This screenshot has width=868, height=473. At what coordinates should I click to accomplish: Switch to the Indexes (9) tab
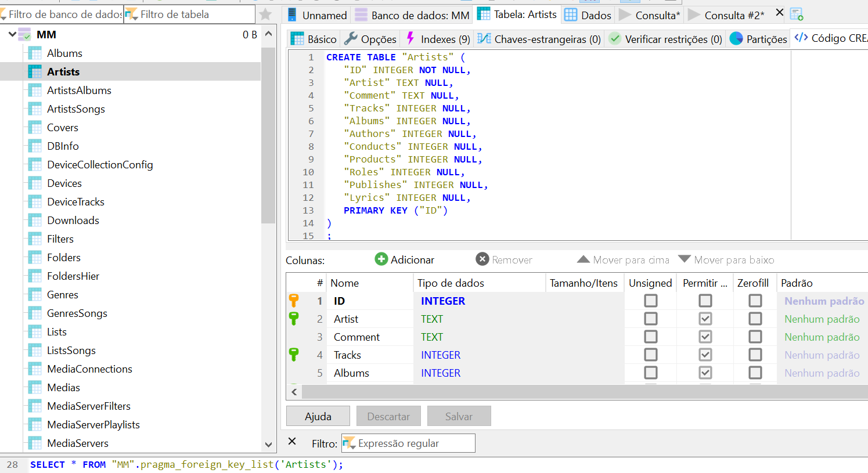coord(438,39)
